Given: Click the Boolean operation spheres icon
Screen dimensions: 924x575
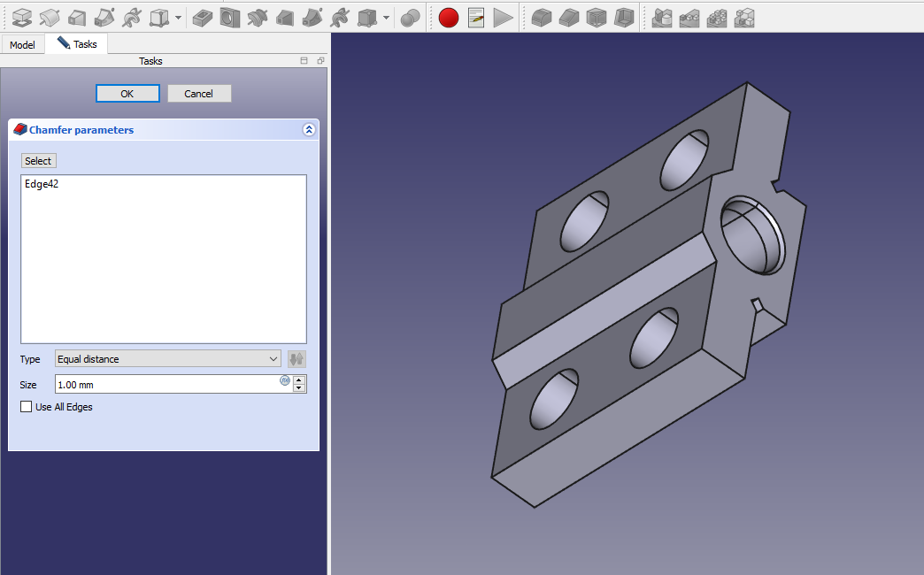Looking at the screenshot, I should point(410,17).
